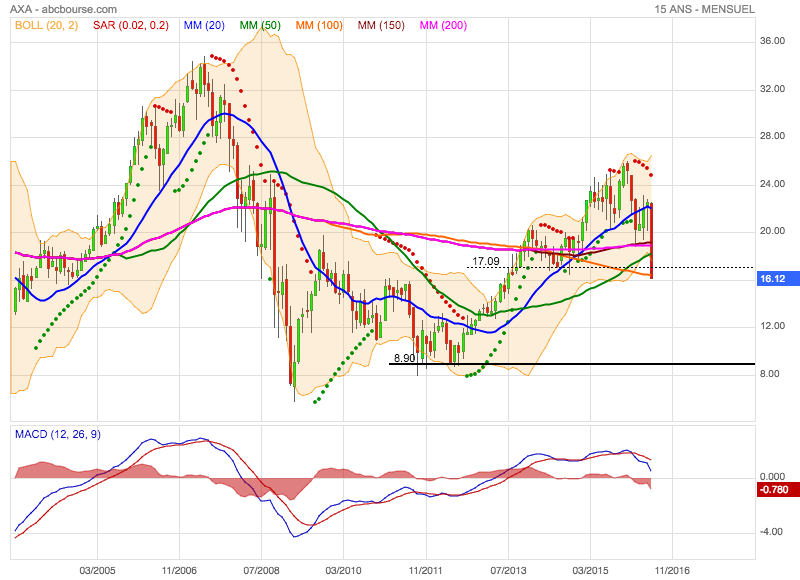Select the MM (200) moving average label
Viewport: 800px width, 580px height.
tap(443, 26)
